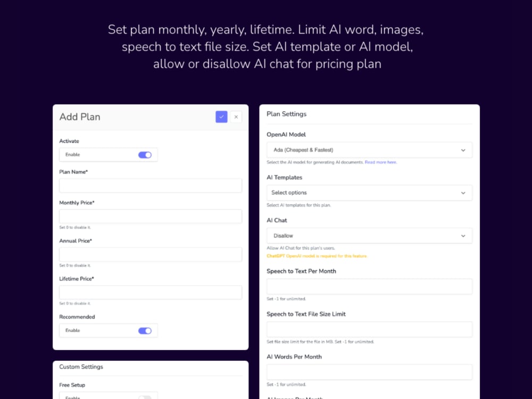Click the Speech to Text Per Month field

point(369,286)
